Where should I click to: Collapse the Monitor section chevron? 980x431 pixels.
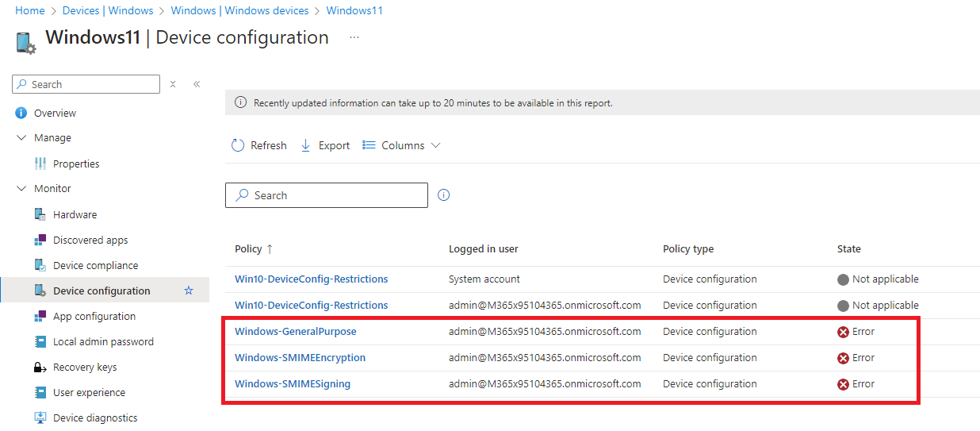[x=21, y=188]
